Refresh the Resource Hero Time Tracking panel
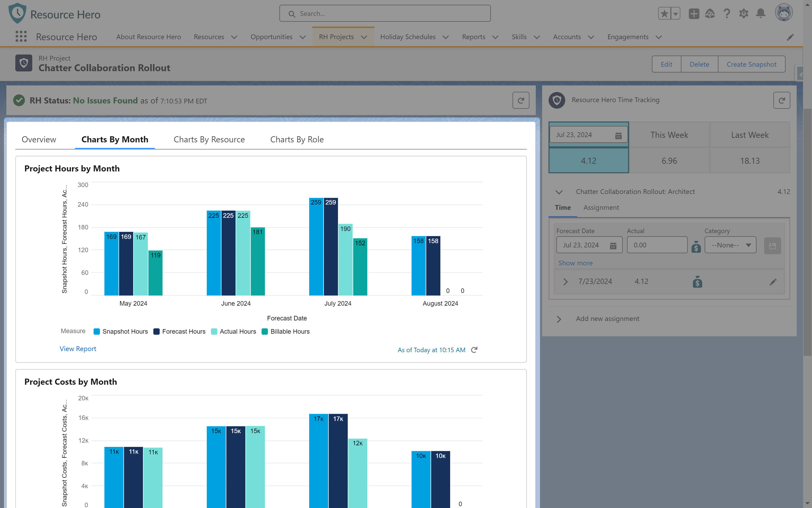Image resolution: width=812 pixels, height=508 pixels. click(781, 100)
